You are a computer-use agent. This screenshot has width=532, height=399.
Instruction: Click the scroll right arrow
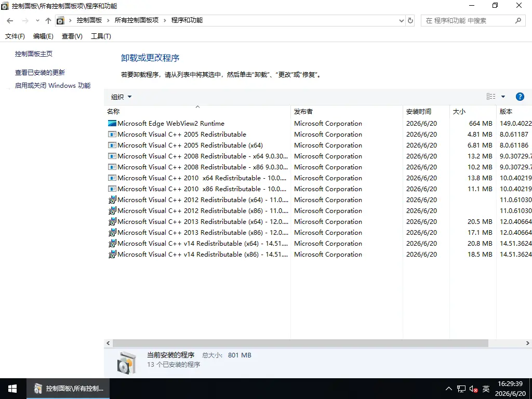528,343
